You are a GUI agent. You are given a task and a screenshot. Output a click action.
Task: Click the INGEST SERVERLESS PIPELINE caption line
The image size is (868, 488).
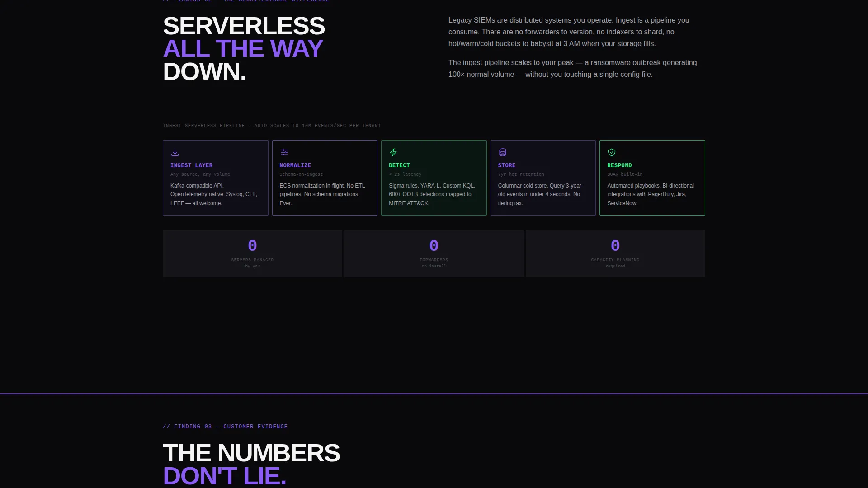272,126
